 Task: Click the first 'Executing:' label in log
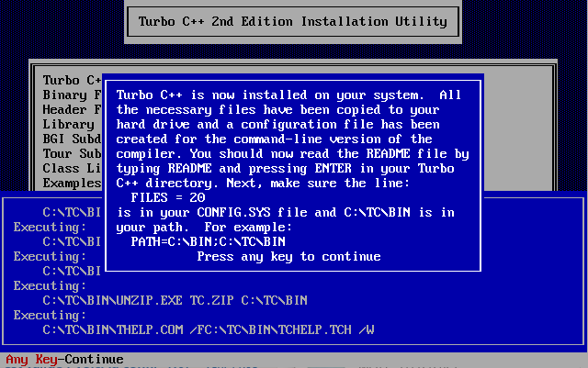click(x=50, y=227)
